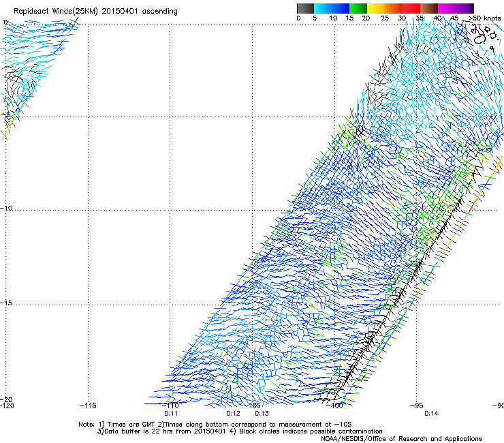Click the -20 latitude axis label
The height and width of the screenshot is (443, 504).
pyautogui.click(x=6, y=399)
